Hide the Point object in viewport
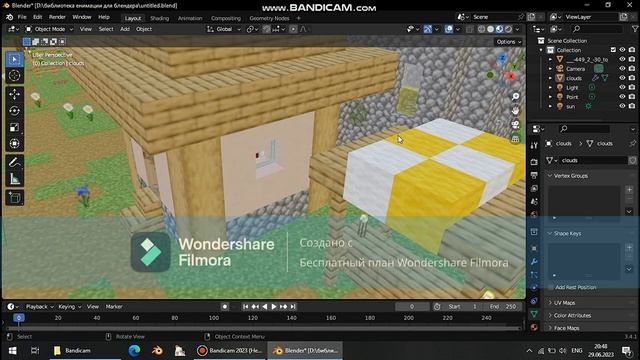The image size is (640, 360). [x=622, y=97]
